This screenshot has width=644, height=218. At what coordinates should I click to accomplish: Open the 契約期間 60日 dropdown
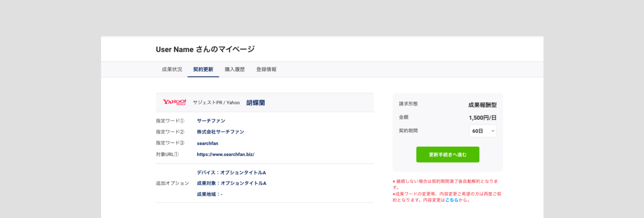(483, 131)
